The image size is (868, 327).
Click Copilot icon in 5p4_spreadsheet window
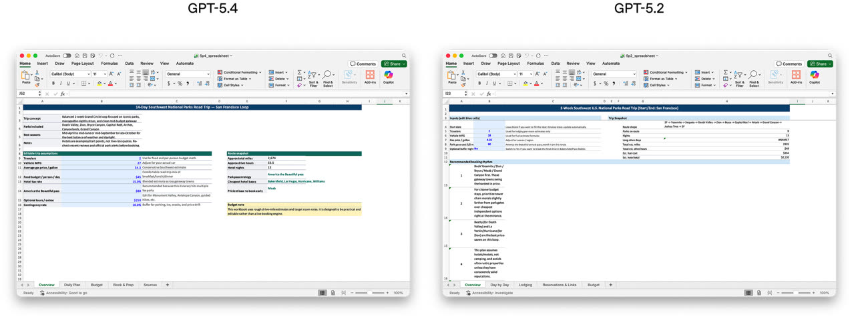tap(388, 76)
